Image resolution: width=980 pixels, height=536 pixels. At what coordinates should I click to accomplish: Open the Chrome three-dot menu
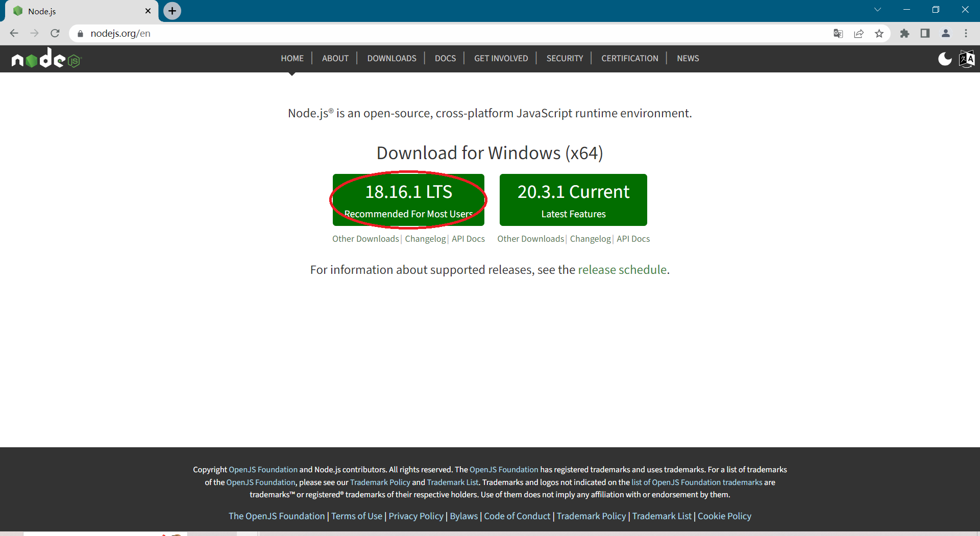966,34
